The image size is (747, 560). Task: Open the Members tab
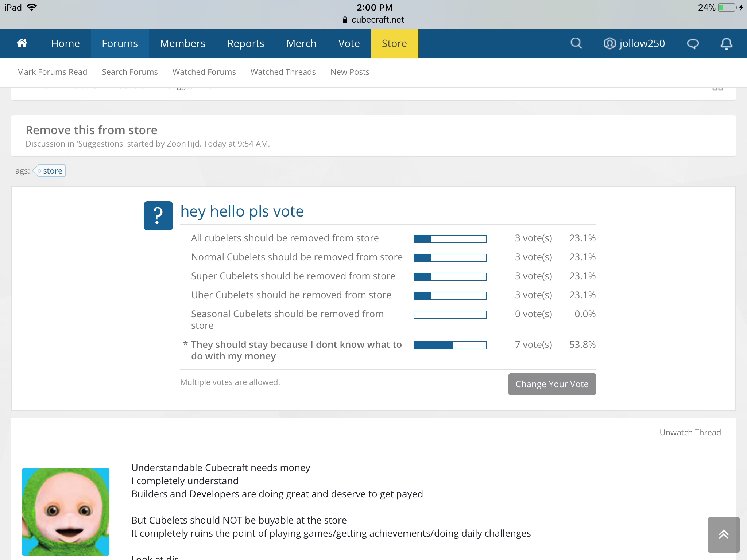pos(183,43)
